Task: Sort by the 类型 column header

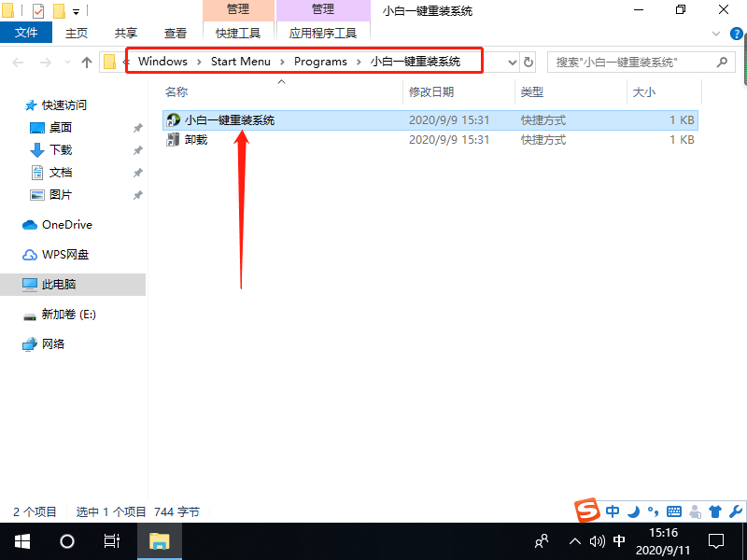Action: (x=531, y=91)
